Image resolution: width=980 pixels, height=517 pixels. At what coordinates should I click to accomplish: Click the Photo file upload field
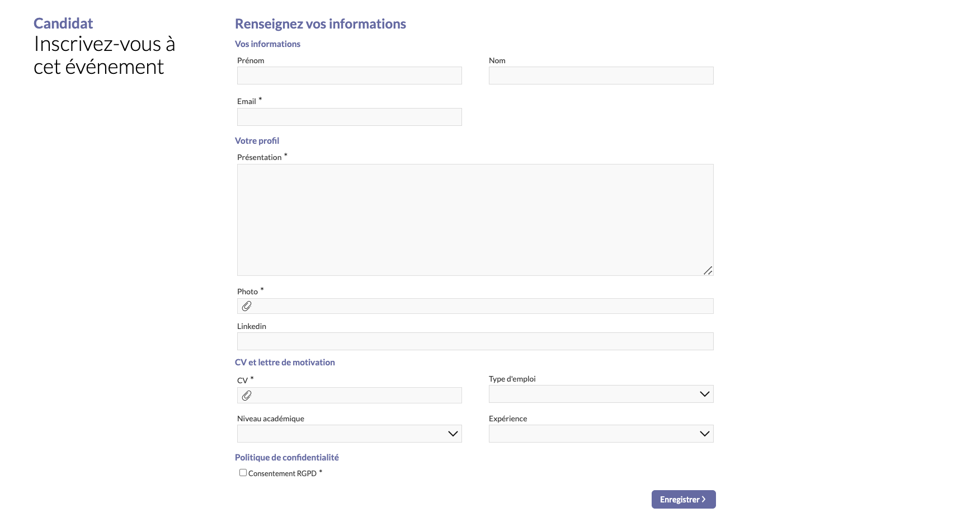[481, 306]
